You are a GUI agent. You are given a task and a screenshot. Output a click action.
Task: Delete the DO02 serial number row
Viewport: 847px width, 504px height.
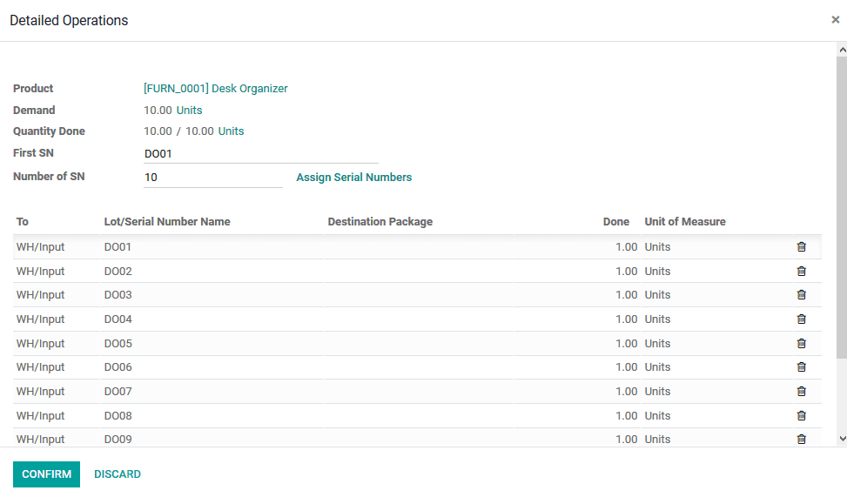coord(801,272)
